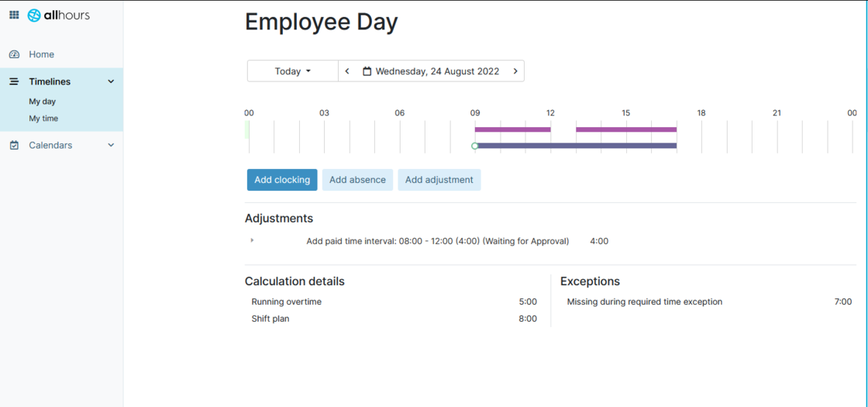Open the Today dropdown
Viewport: 868px width, 407px height.
tap(292, 71)
